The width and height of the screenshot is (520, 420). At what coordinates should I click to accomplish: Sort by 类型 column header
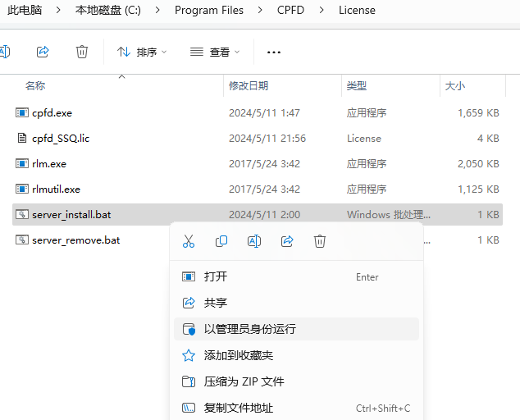tap(357, 86)
